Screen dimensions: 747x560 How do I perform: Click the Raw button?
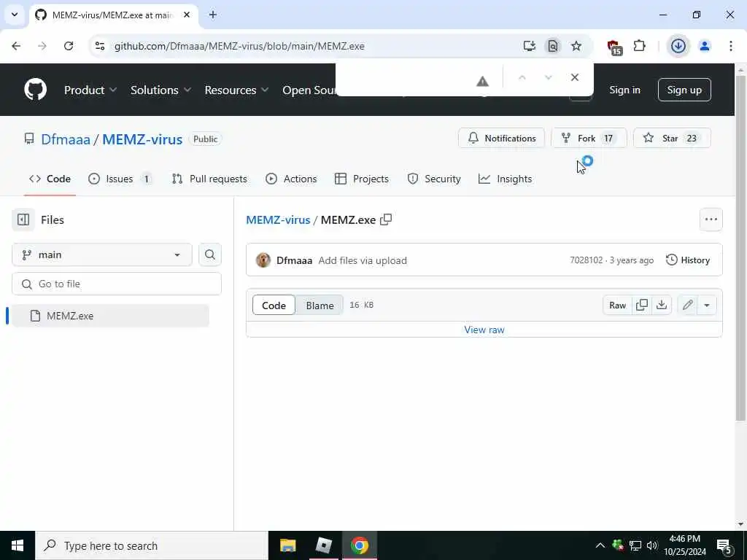coord(617,306)
